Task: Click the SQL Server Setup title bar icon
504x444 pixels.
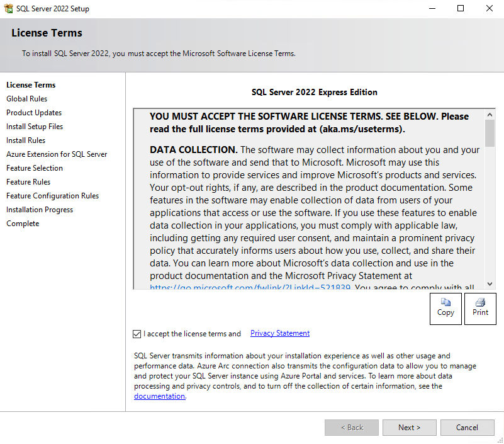Action: (x=8, y=9)
